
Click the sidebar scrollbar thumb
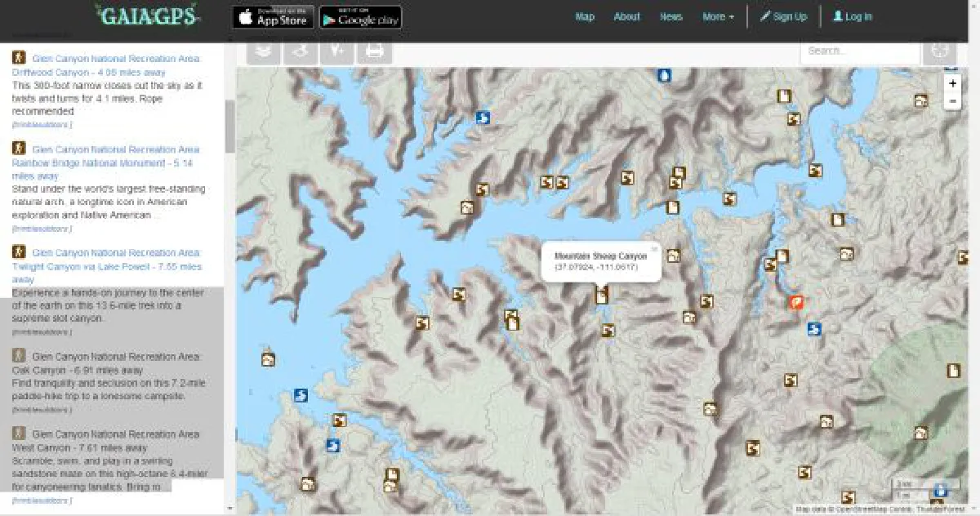coord(229,127)
